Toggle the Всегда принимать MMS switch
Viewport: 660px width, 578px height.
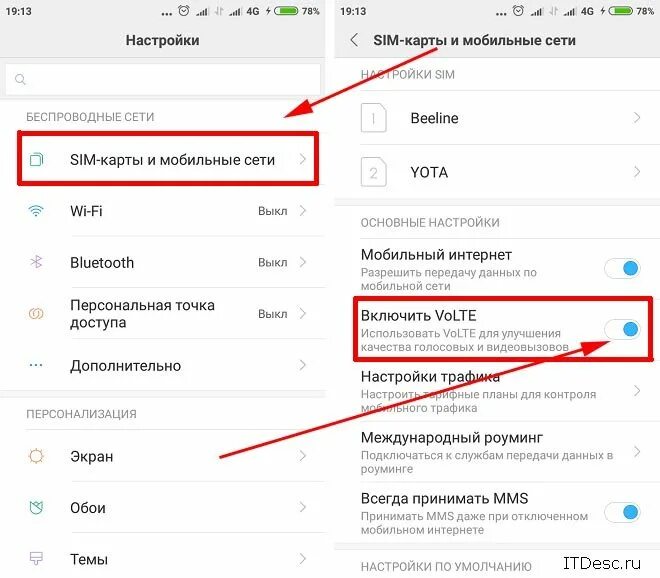623,512
